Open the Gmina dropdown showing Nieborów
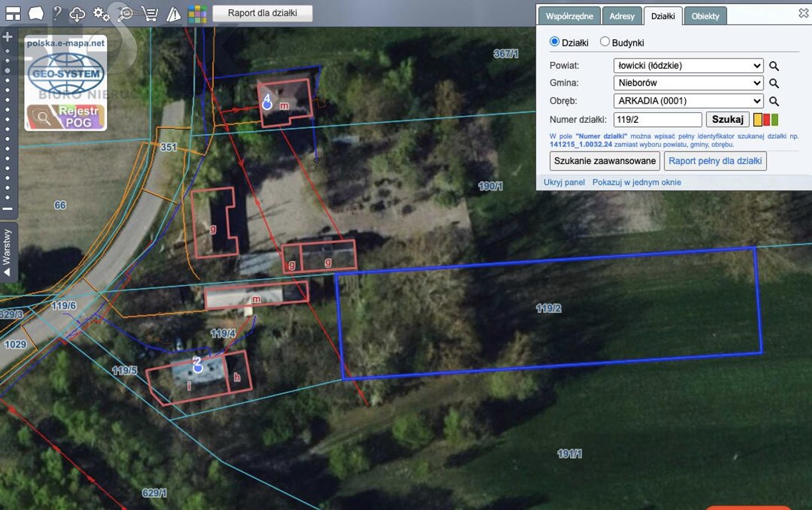 (688, 83)
